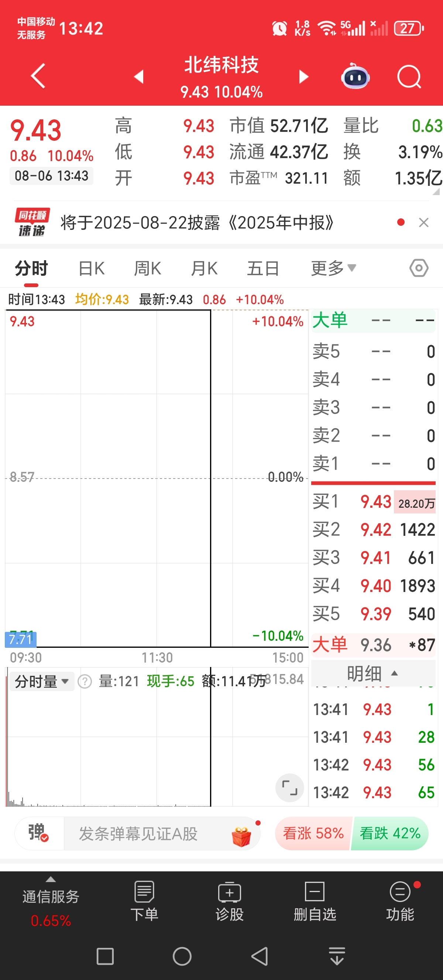Screen dimensions: 443x980
Task: Expand chart to fullscreen
Action: (x=289, y=787)
